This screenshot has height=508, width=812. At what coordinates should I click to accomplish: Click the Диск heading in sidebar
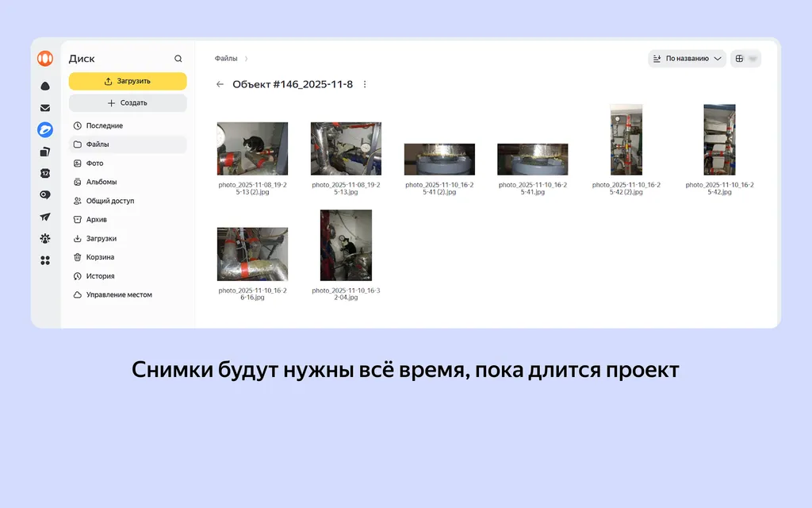(82, 59)
